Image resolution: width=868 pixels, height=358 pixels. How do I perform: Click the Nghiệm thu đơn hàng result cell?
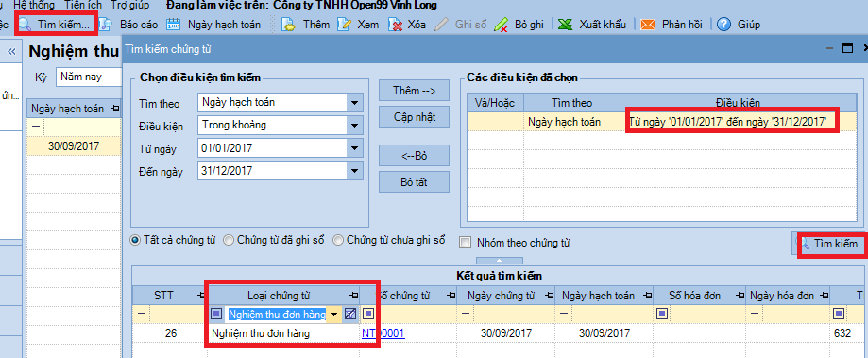(x=284, y=333)
